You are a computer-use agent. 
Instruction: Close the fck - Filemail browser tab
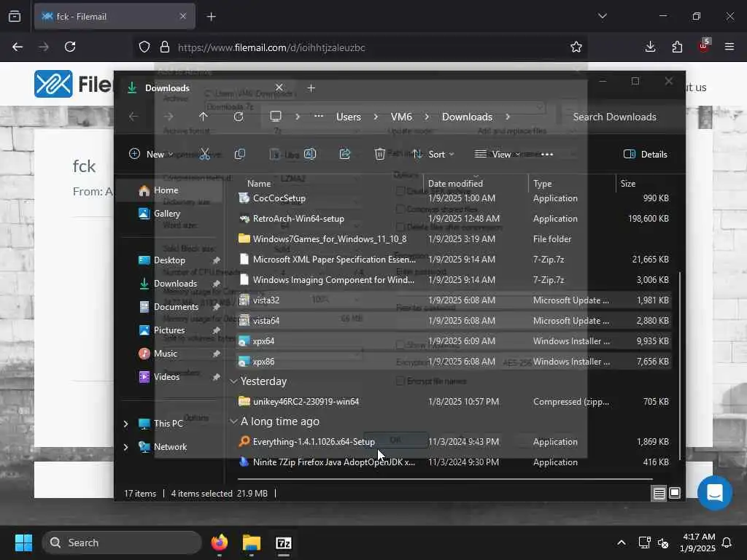tap(183, 16)
